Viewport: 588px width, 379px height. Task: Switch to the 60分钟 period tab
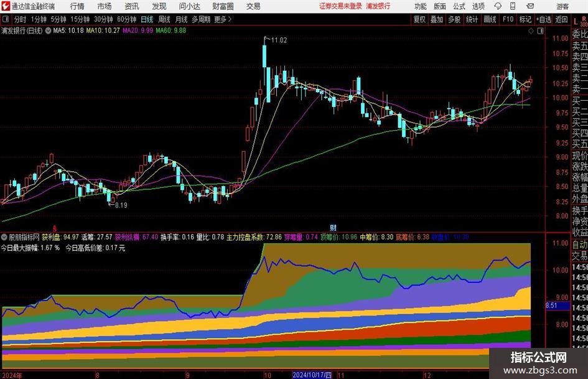point(127,19)
